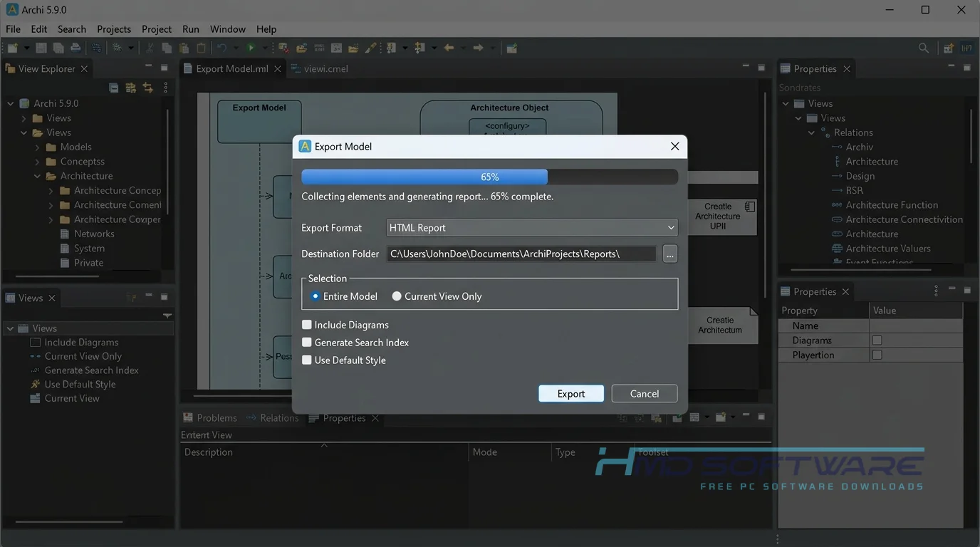Select Architecture Function in Relations tree
This screenshot has width=980, height=547.
click(x=892, y=205)
